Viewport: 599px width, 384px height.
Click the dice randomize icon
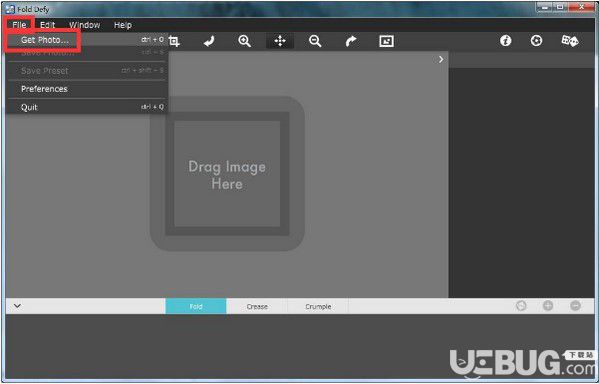point(570,41)
